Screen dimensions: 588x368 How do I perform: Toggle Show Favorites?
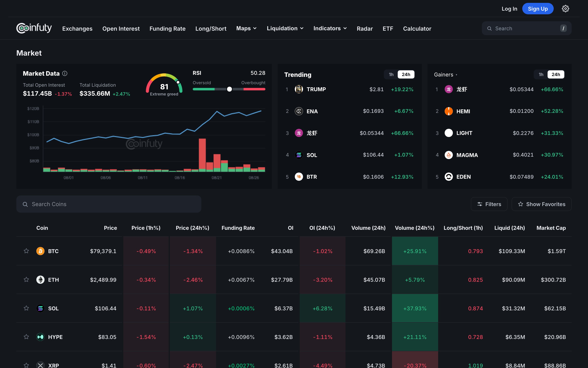(542, 204)
